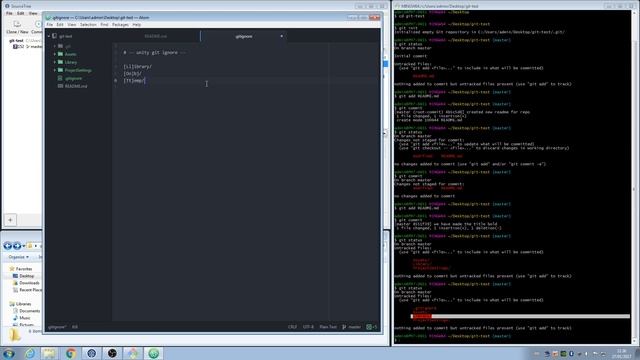Open the File menu in Atom
640x360 pixels.
pyautogui.click(x=49, y=25)
